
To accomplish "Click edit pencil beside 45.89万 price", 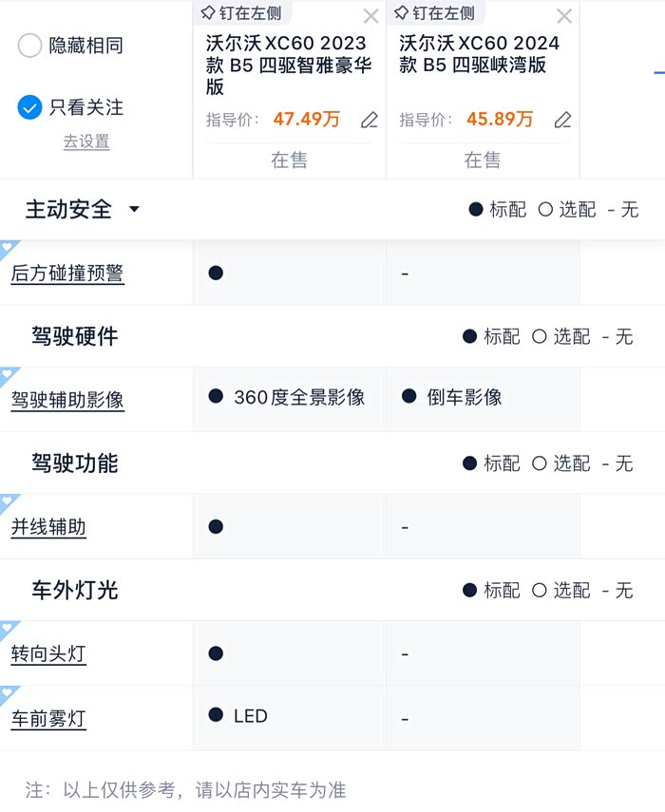I will pos(562,121).
